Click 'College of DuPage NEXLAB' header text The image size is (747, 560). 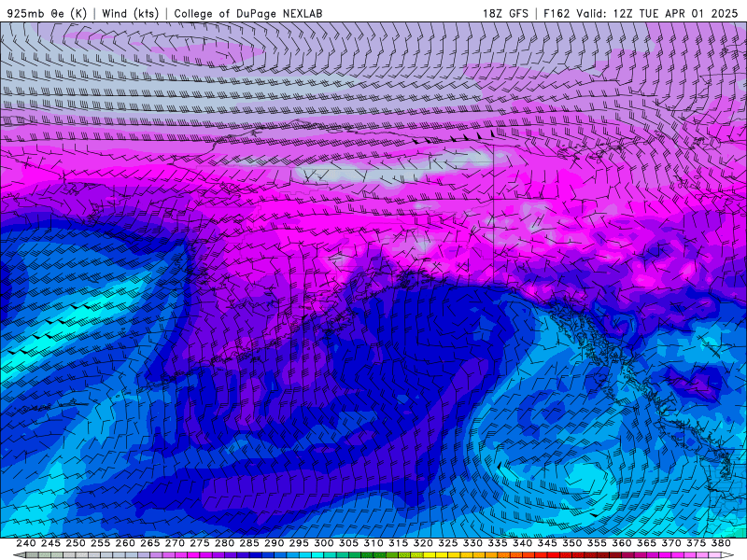tap(248, 13)
